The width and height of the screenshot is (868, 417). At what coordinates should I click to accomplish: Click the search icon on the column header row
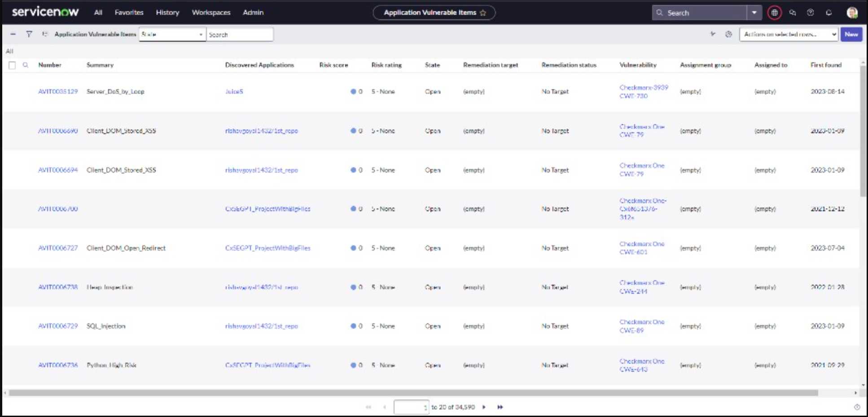click(x=26, y=65)
